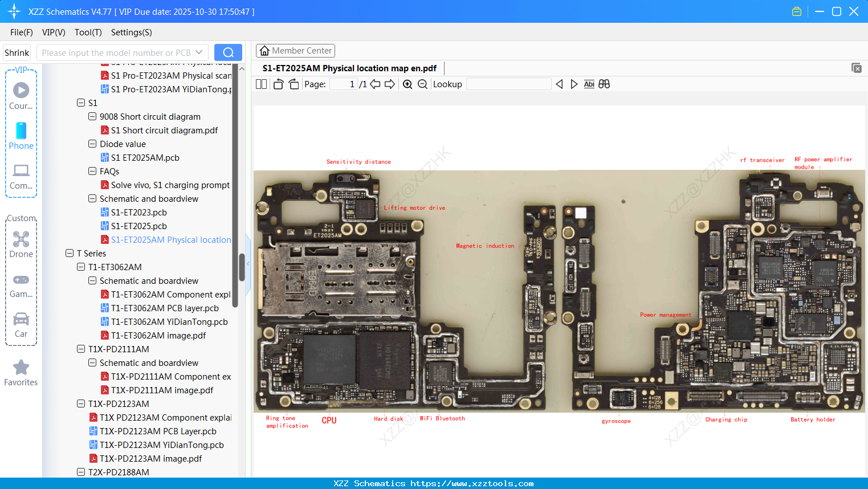The height and width of the screenshot is (489, 868).
Task: Click the blue search button
Action: point(227,52)
